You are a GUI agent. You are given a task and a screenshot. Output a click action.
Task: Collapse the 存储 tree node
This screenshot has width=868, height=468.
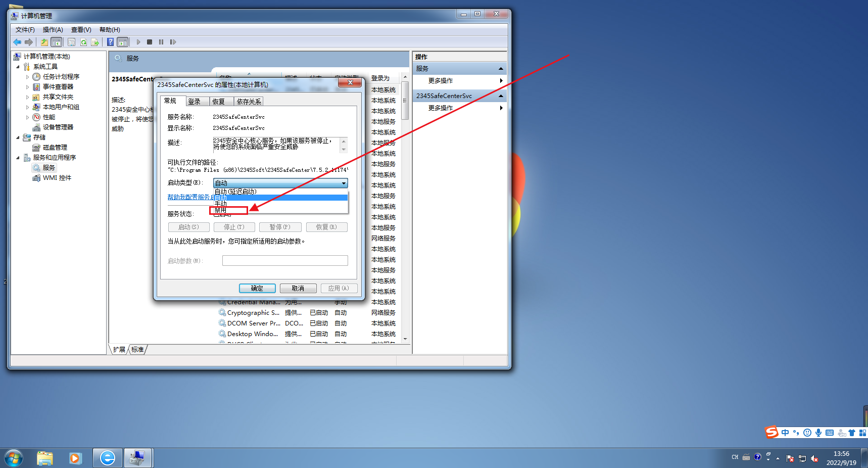(18, 137)
